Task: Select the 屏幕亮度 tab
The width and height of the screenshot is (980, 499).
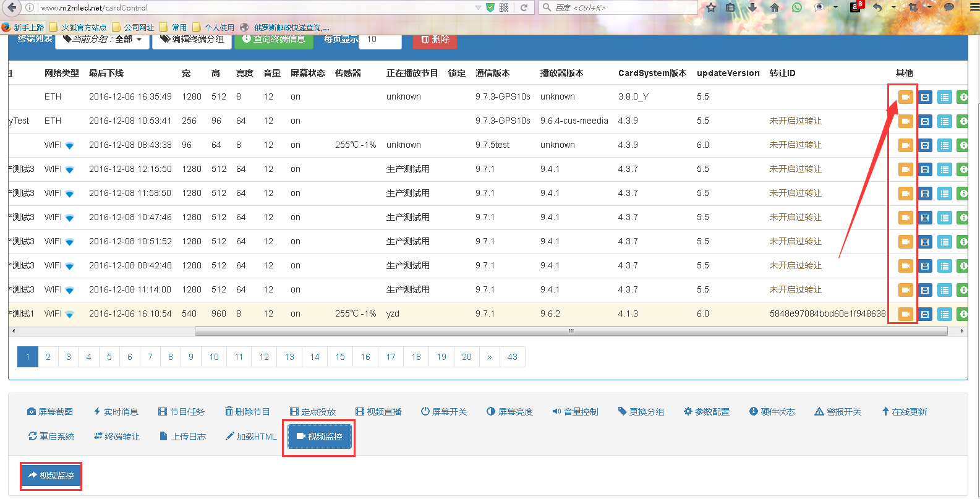Action: [x=509, y=412]
